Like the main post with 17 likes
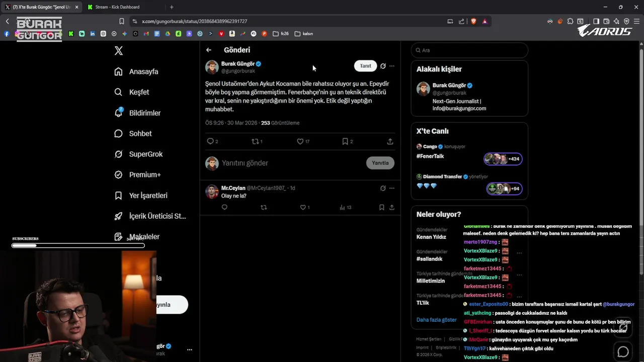Viewport: 644px width, 362px height. [x=303, y=141]
